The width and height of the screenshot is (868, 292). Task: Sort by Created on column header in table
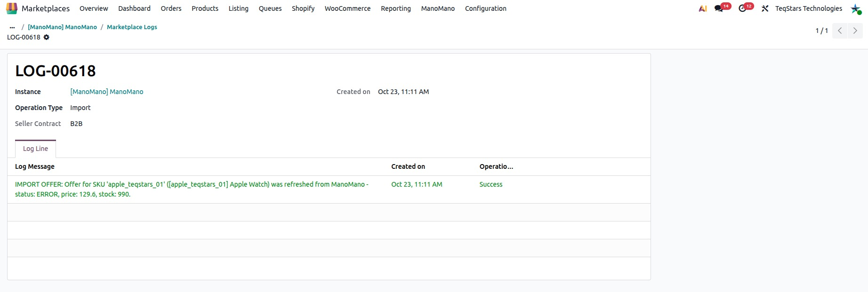pos(408,166)
